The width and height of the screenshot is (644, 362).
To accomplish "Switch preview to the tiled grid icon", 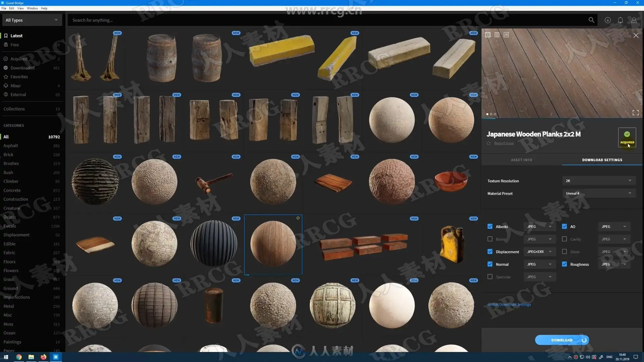I will tap(488, 35).
